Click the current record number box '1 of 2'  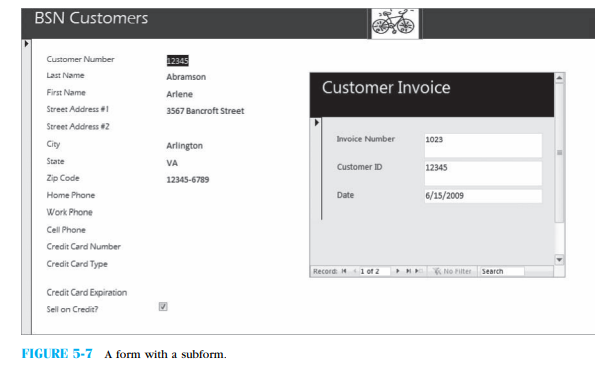pyautogui.click(x=374, y=271)
